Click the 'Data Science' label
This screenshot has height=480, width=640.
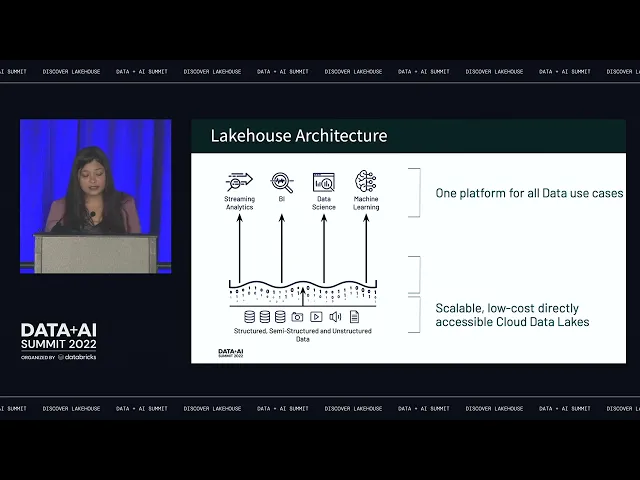click(x=324, y=203)
